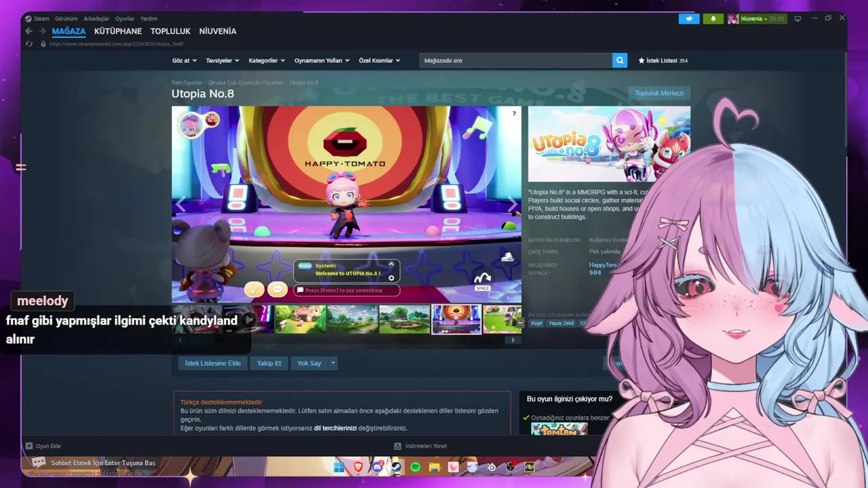This screenshot has width=868, height=488.
Task: Click the İstek Listesine Ekle button
Action: [x=213, y=363]
